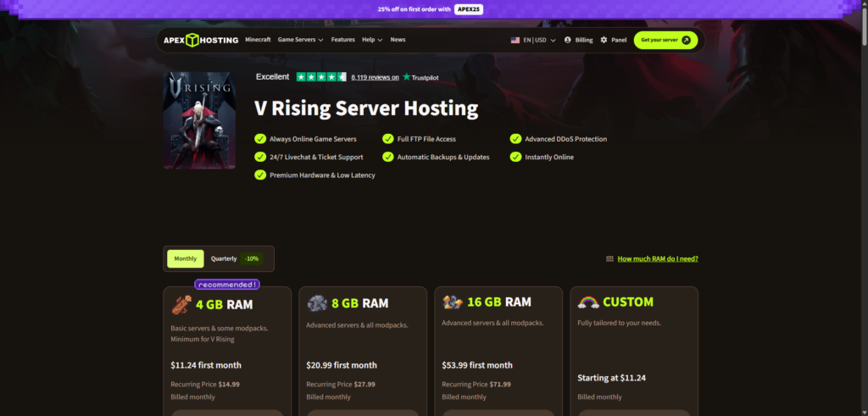Click the Excellent rating text

pyautogui.click(x=272, y=77)
